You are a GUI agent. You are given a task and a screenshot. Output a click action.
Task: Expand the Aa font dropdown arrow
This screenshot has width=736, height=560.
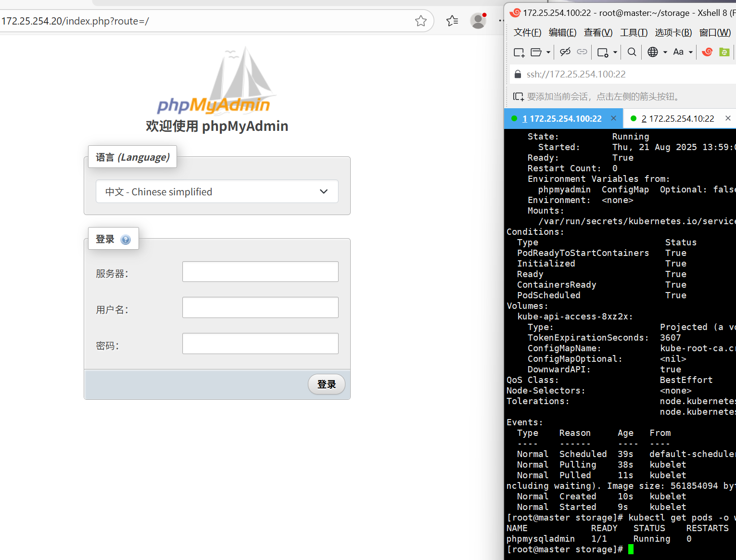691,52
